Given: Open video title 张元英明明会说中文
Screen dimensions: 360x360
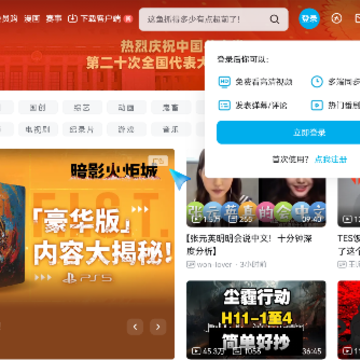Looking at the screenshot, I should point(249,245).
